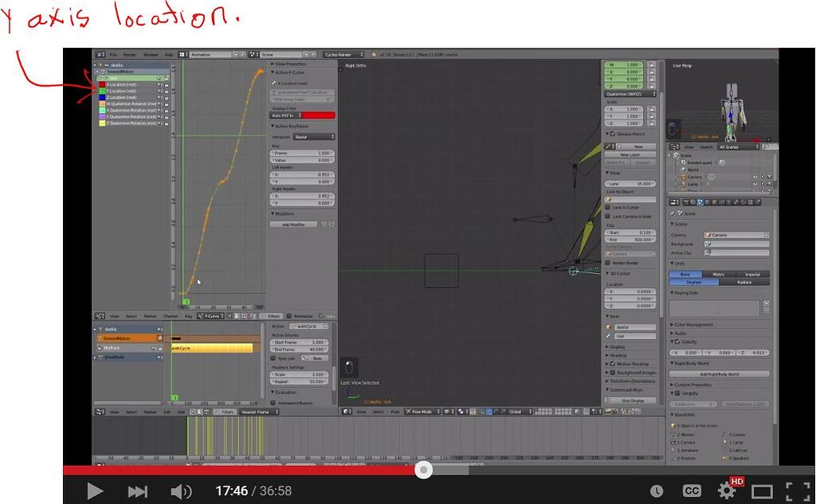The width and height of the screenshot is (816, 504).
Task: Open the Cycles Render engine dropdown
Action: click(x=344, y=55)
